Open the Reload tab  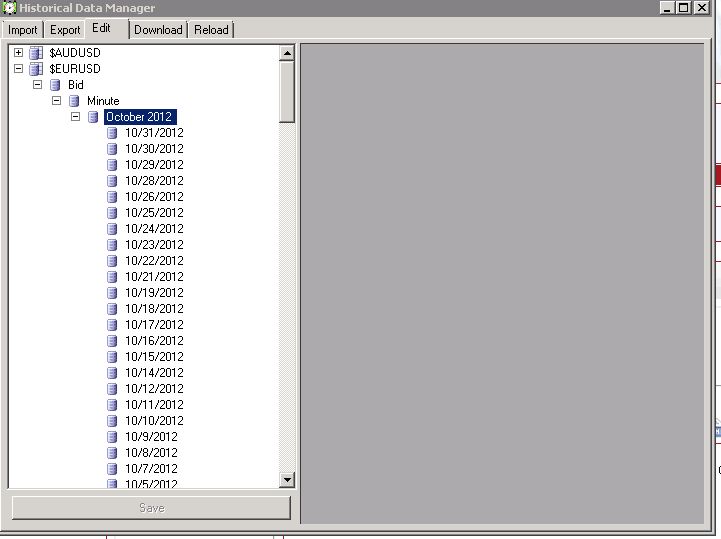click(x=211, y=30)
